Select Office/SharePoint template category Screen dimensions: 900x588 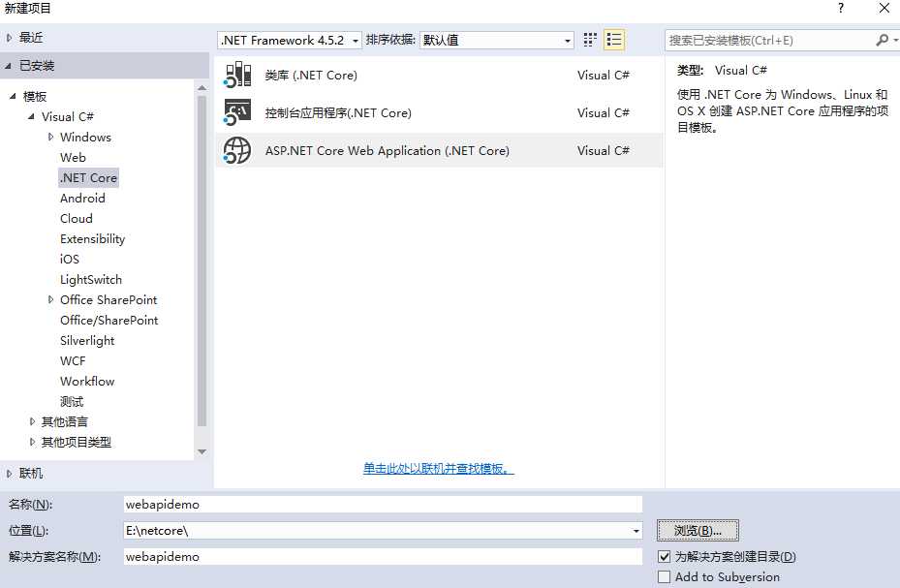click(x=109, y=320)
